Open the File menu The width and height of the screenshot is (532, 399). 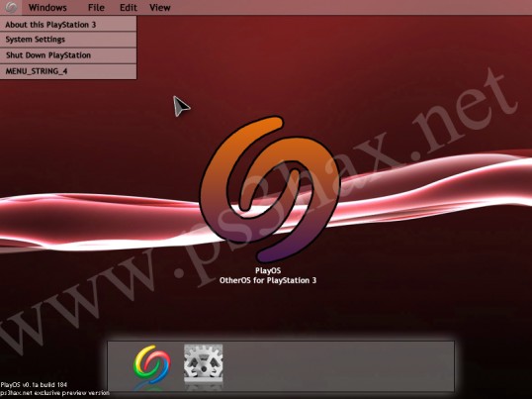96,8
